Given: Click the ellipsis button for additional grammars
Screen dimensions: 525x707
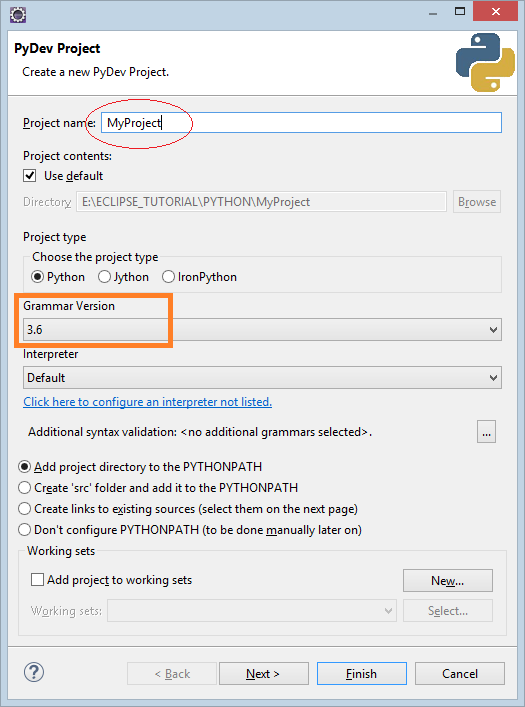Looking at the screenshot, I should point(486,432).
